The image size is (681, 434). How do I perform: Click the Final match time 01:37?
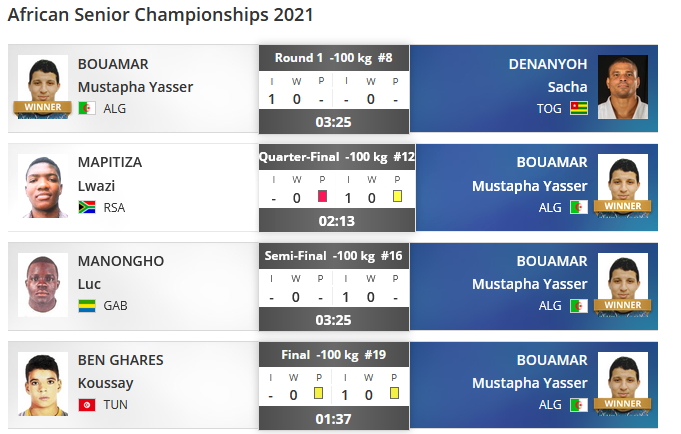point(334,418)
